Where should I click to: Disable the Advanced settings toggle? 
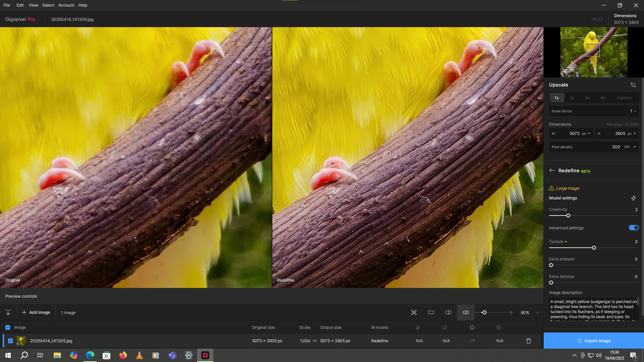[634, 228]
